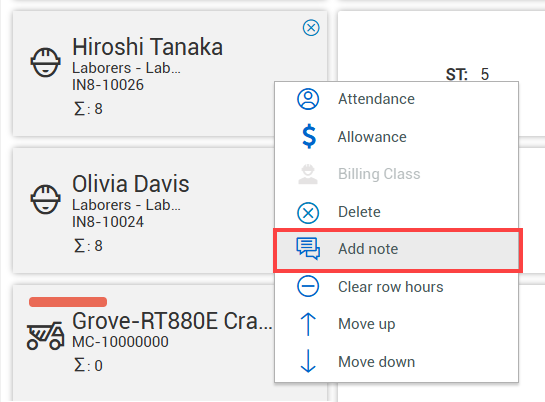Choose Clear row hours option
Image resolution: width=545 pixels, height=402 pixels.
point(396,287)
